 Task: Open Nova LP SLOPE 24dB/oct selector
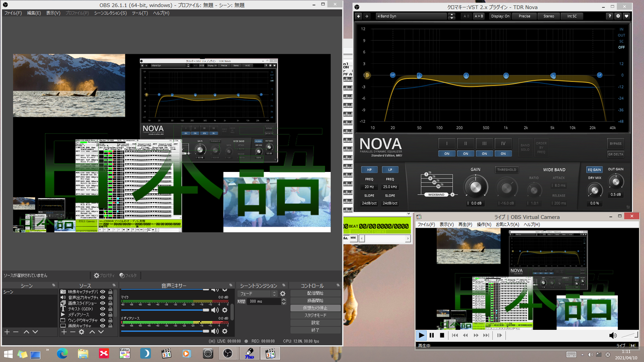[x=390, y=203]
